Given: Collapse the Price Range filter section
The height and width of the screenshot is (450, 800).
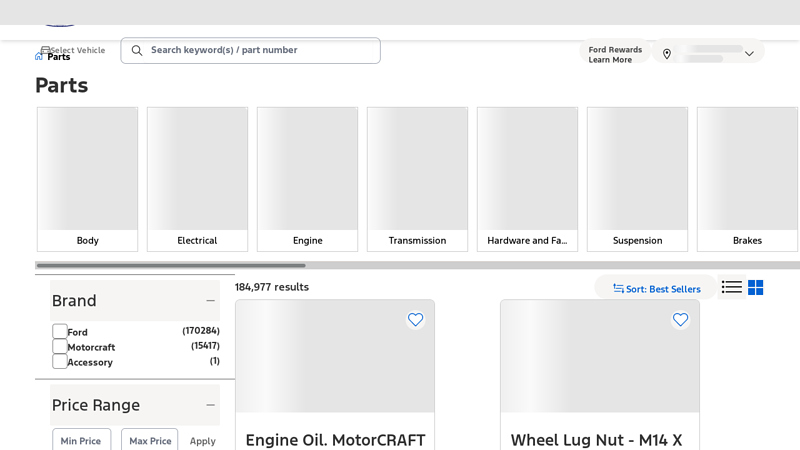Looking at the screenshot, I should (x=210, y=405).
